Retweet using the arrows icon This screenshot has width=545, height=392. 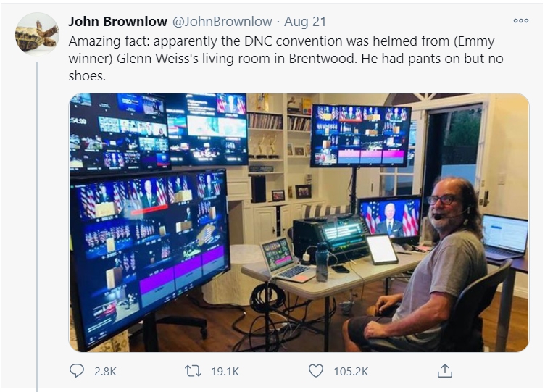pos(193,371)
